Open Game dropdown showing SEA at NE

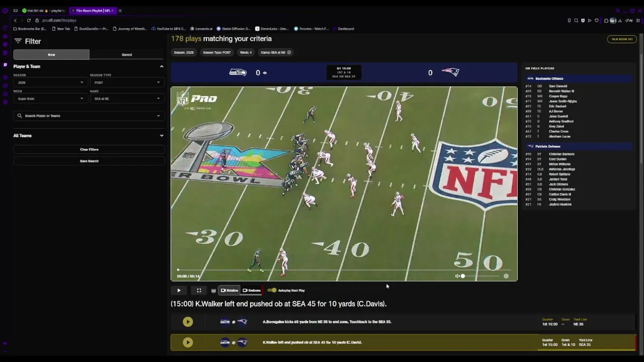point(126,99)
